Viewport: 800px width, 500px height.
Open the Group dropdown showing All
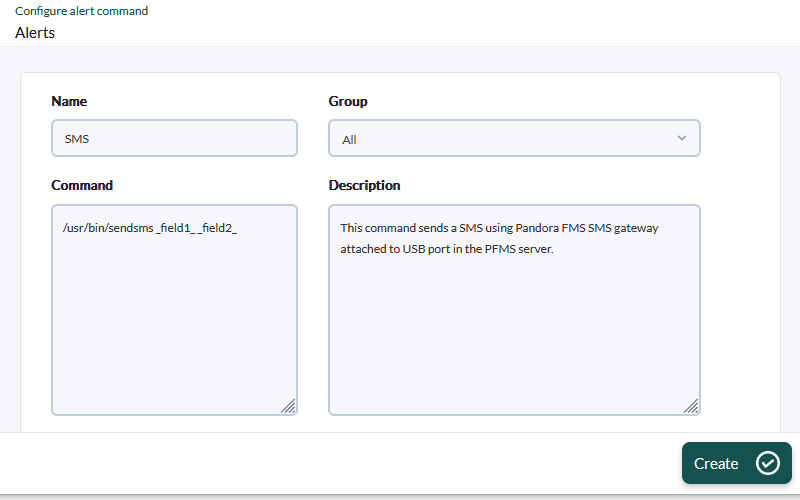[514, 139]
